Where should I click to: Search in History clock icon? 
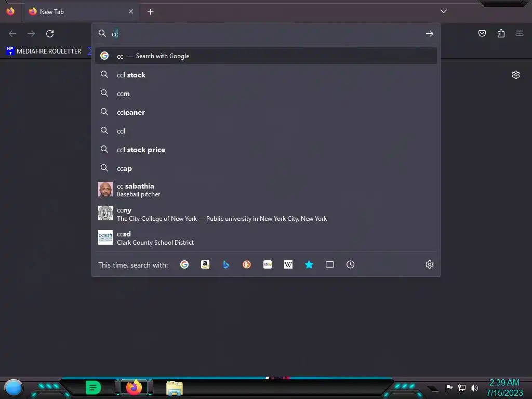point(351,264)
